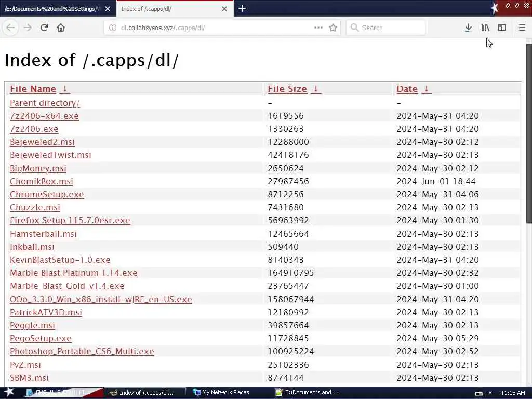Select Index of /.capps/dl taskbar button

(x=144, y=393)
